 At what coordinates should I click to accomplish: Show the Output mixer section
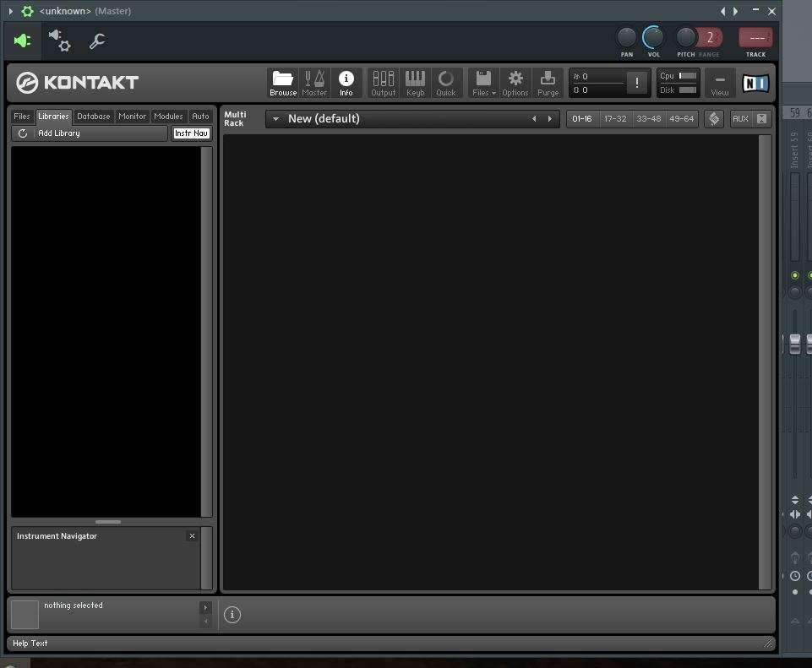pyautogui.click(x=384, y=82)
